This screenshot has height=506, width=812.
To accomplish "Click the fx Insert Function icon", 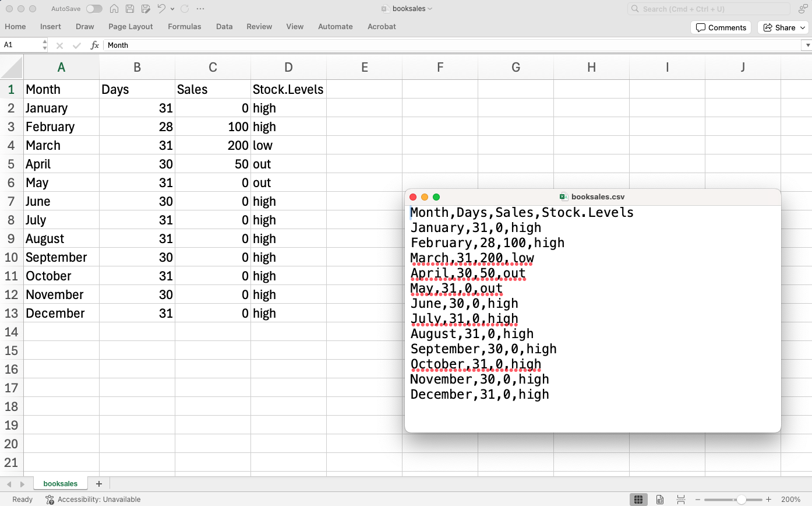I will 94,45.
